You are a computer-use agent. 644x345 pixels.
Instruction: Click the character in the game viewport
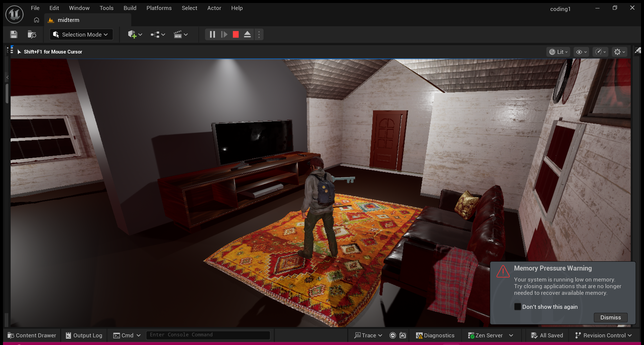pyautogui.click(x=319, y=208)
